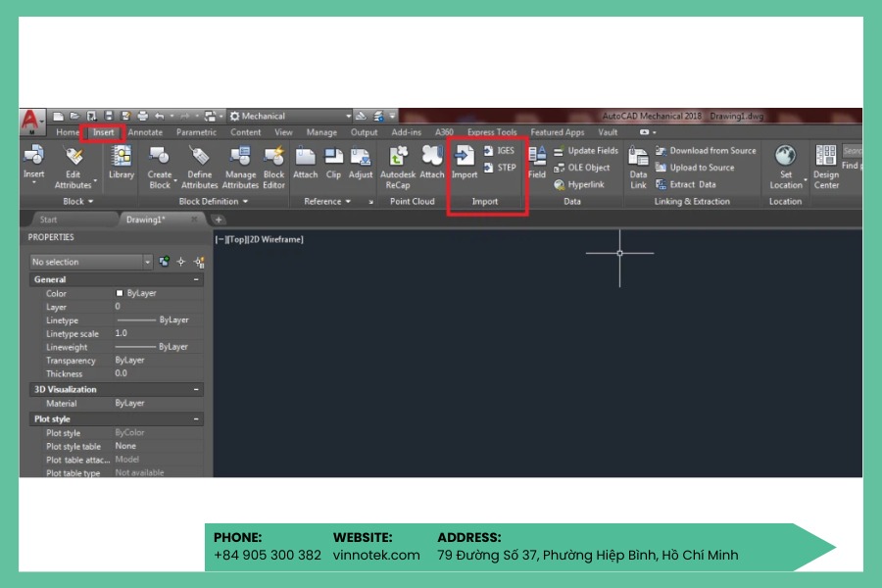
Task: Open the Reference panel dialog launcher arrow
Action: coord(370,202)
